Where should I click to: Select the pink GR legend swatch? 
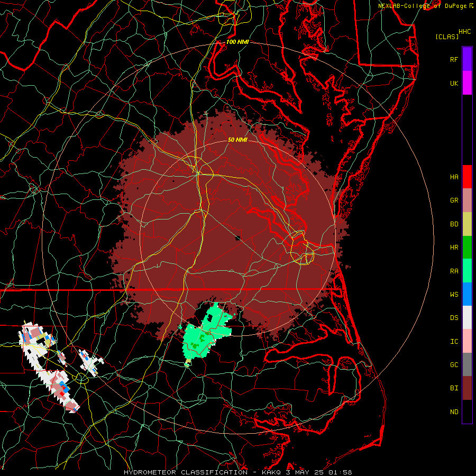click(x=467, y=200)
